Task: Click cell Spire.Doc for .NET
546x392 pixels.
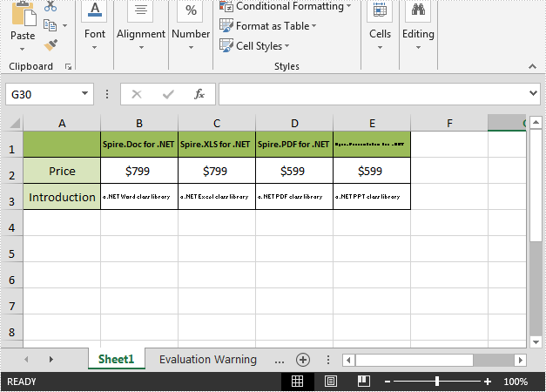Action: coord(139,145)
